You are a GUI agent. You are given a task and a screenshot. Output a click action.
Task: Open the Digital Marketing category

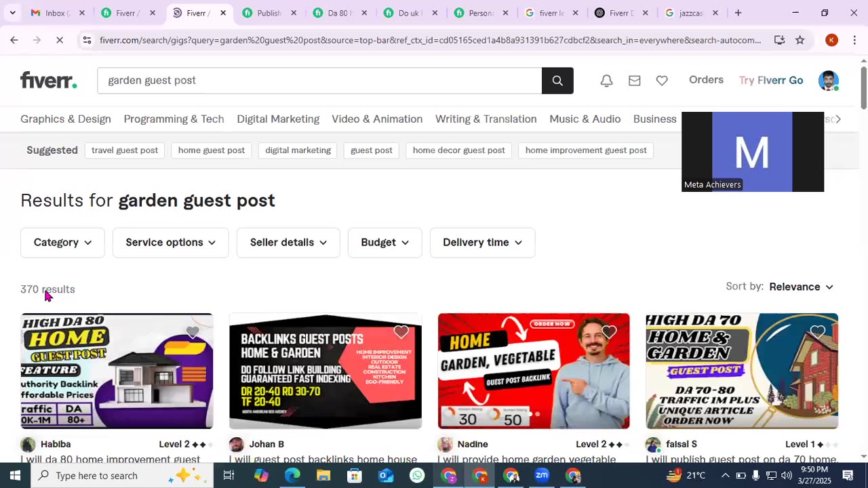click(x=278, y=119)
